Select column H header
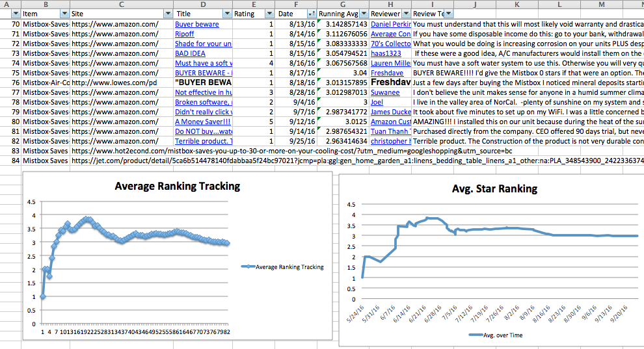The height and width of the screenshot is (349, 644). click(390, 5)
